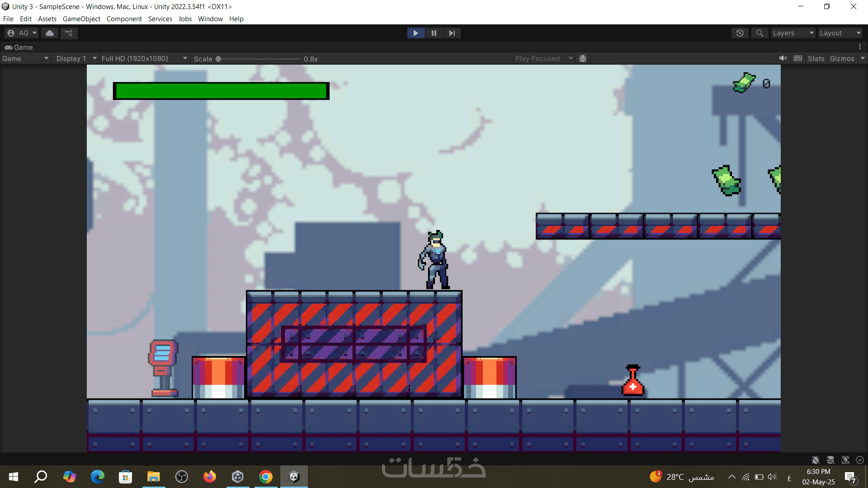
Task: Click the Unity search magnifier icon
Action: (x=759, y=33)
